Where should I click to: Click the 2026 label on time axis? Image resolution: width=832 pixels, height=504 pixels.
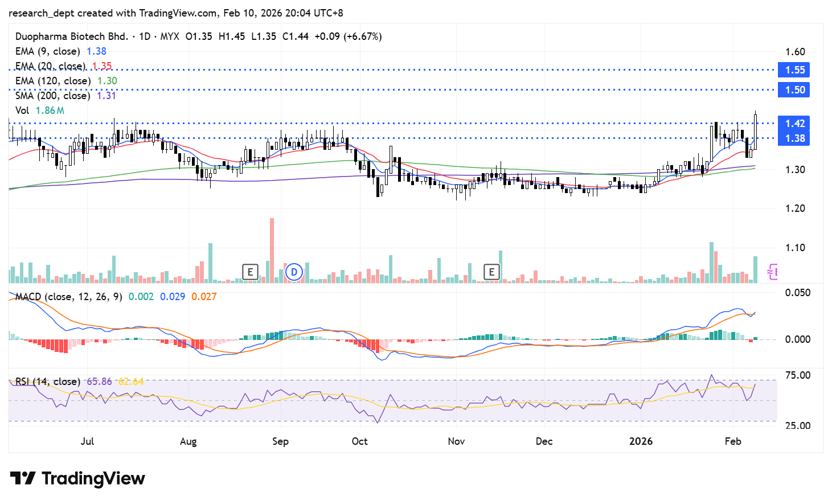click(641, 441)
